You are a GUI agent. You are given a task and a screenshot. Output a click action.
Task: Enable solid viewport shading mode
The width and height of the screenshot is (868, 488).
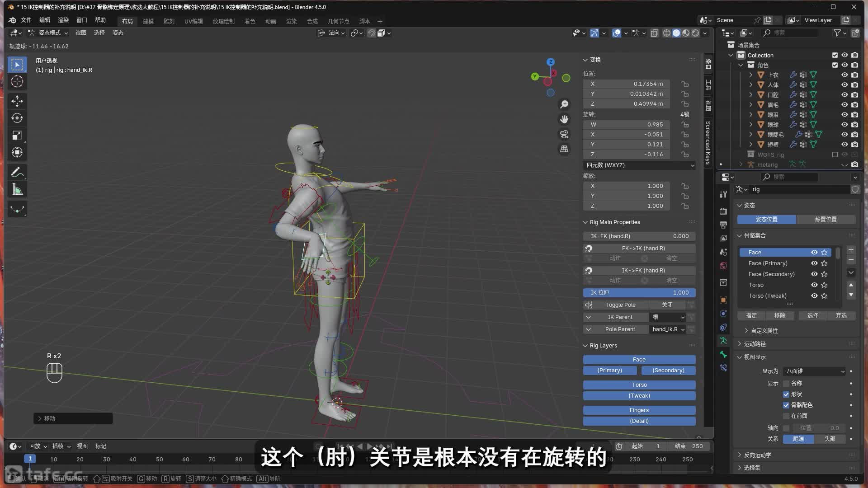tap(676, 33)
